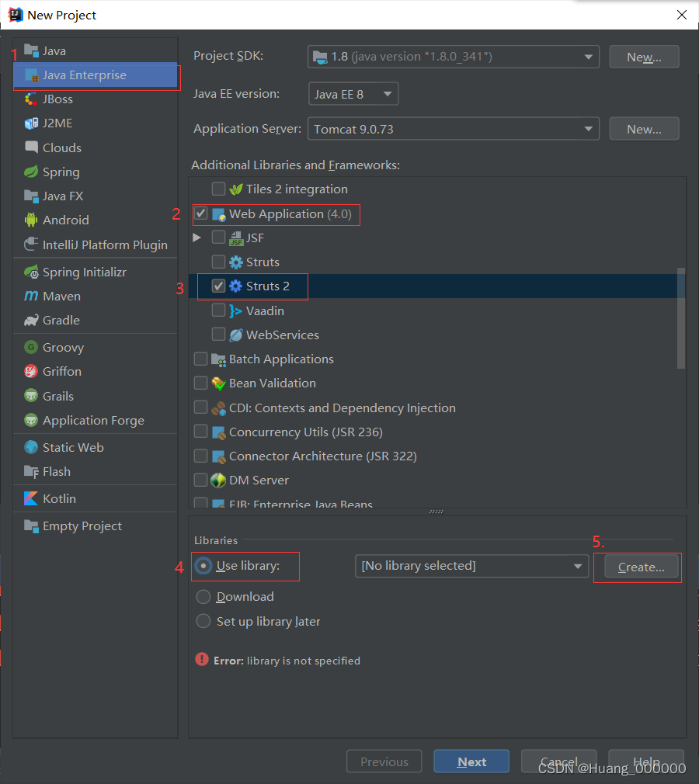Choose the Gradle project type label
Viewport: 699px width, 784px height.
click(x=61, y=320)
